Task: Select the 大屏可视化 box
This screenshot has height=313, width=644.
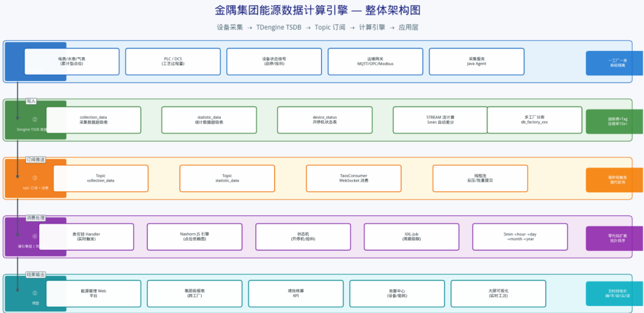Action: click(x=498, y=294)
